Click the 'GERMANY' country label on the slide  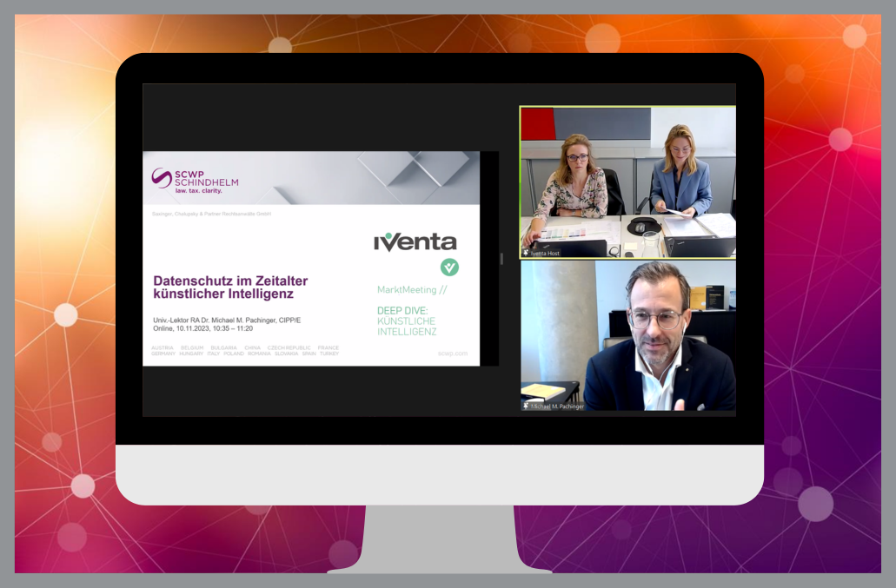point(163,354)
